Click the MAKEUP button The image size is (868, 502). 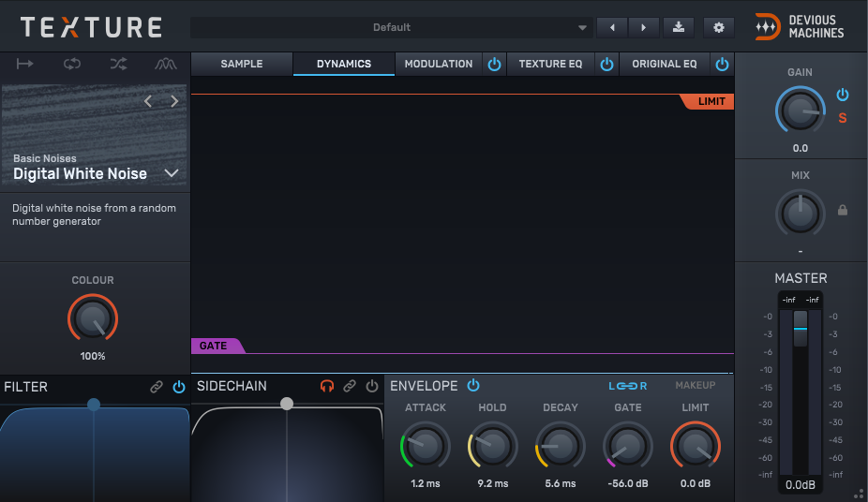696,385
